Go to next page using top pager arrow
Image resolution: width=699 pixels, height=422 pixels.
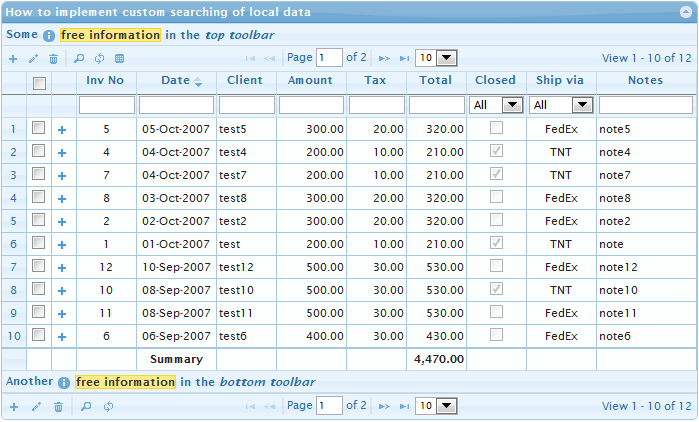click(384, 59)
